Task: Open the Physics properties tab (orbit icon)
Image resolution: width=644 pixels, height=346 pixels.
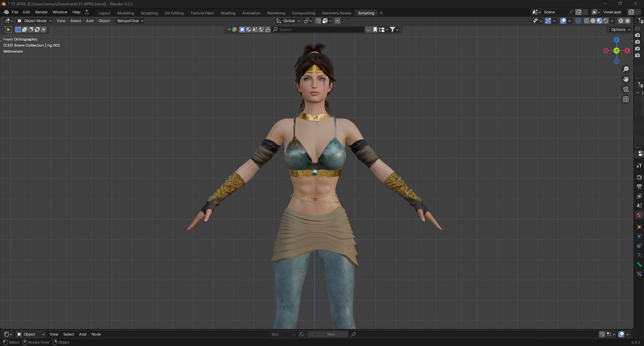Action: 639,236
